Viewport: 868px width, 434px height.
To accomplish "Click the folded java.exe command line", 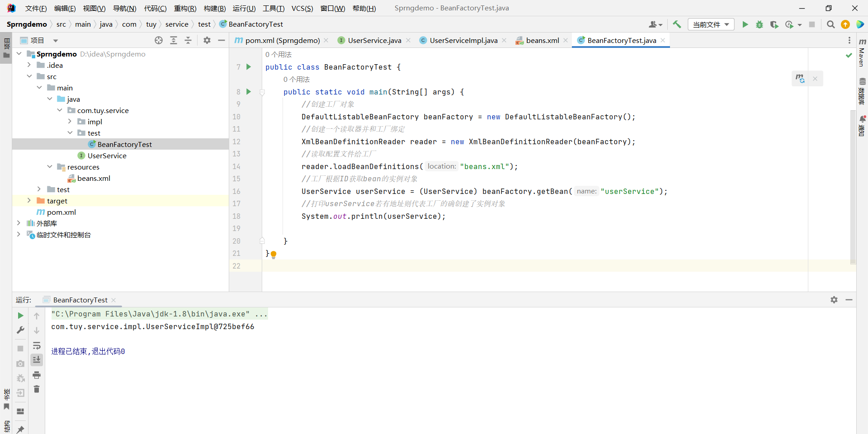I will 159,314.
